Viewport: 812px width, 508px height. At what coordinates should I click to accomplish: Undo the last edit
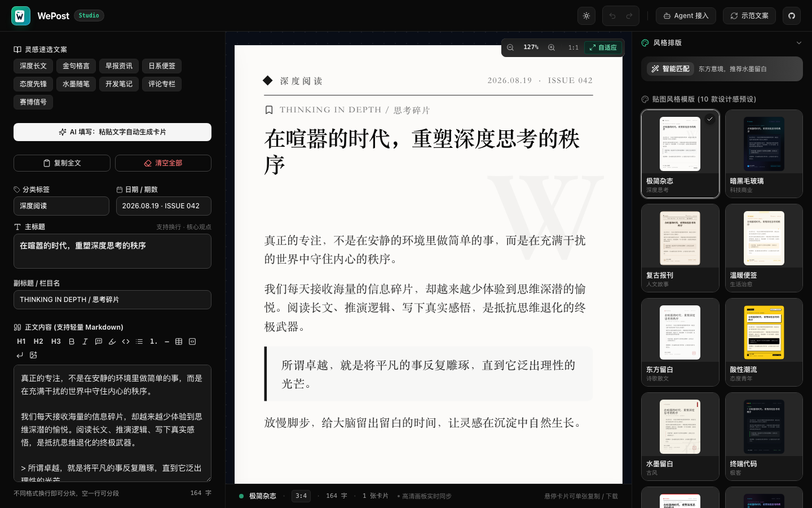[612, 16]
